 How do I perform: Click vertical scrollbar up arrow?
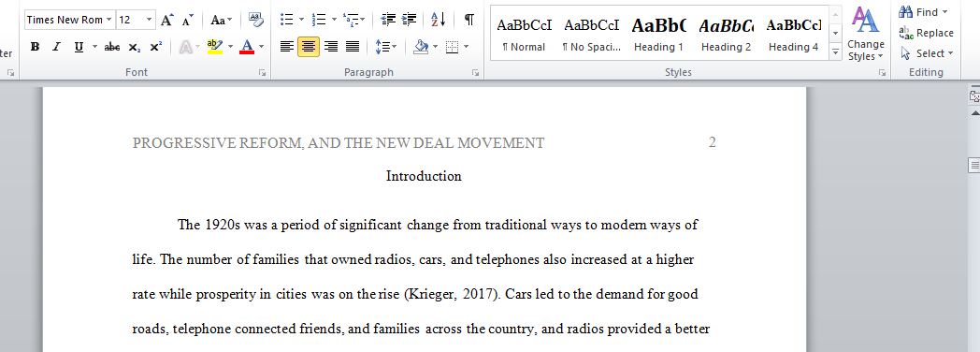tap(974, 113)
